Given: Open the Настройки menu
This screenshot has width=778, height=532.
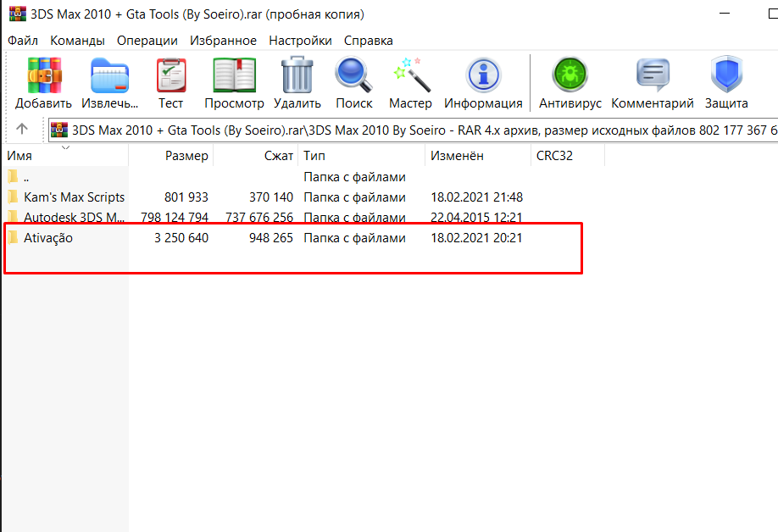Looking at the screenshot, I should pyautogui.click(x=301, y=41).
